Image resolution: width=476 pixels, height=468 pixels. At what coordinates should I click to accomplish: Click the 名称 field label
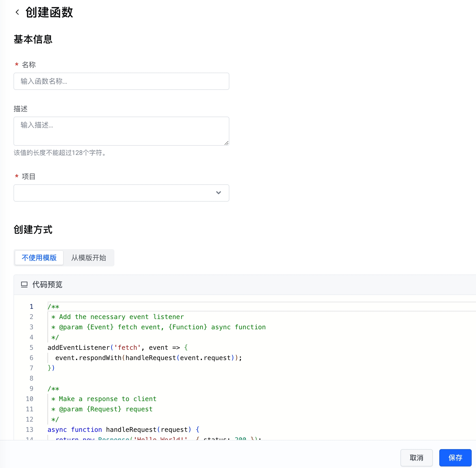coord(29,65)
